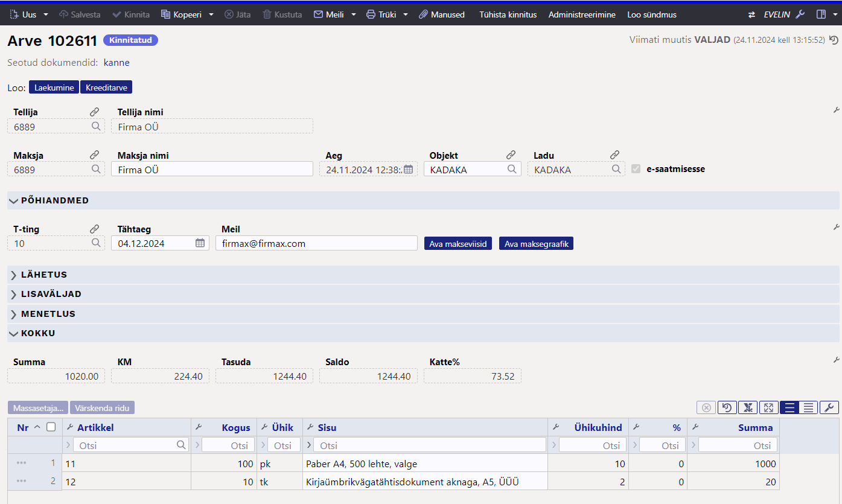
Task: Click the wrench icon in the Kogus column header
Action: (x=199, y=427)
